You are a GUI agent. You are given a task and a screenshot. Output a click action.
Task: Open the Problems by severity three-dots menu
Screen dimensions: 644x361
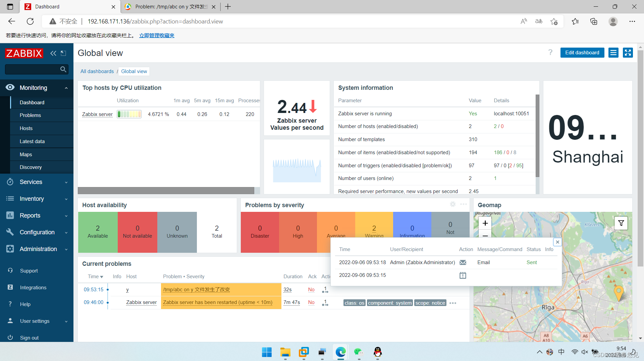pos(464,204)
